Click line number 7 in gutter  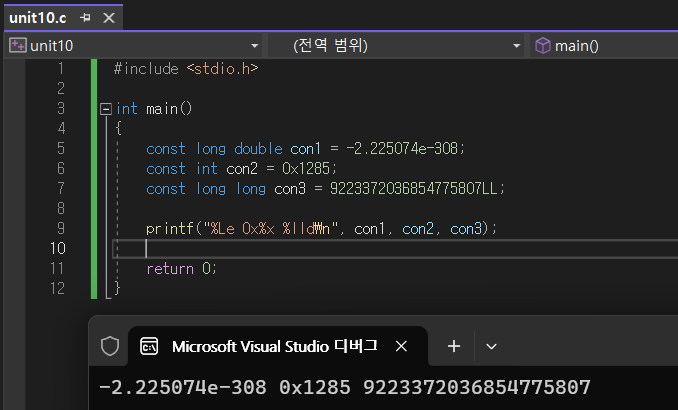[x=61, y=189]
